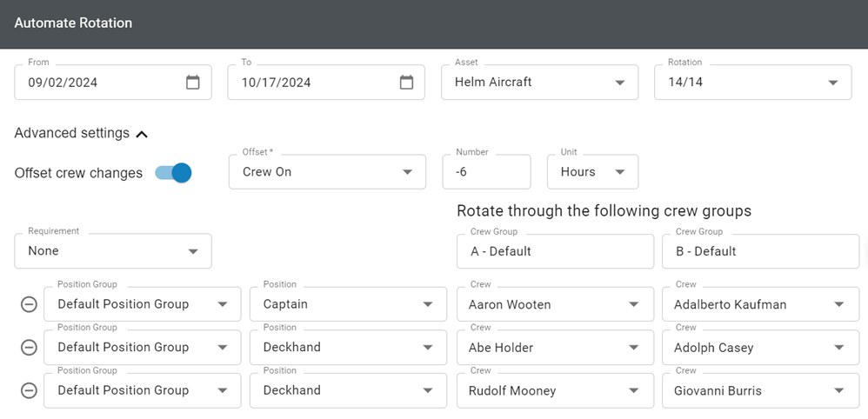Change crew member Adalberto Kaufman
The image size is (868, 419).
point(761,304)
